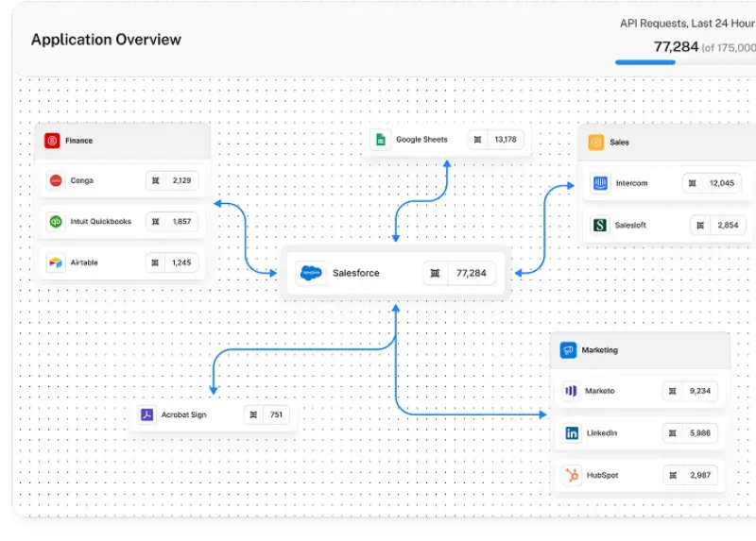Select the Conga row label
This screenshot has height=541, width=756.
click(x=82, y=180)
